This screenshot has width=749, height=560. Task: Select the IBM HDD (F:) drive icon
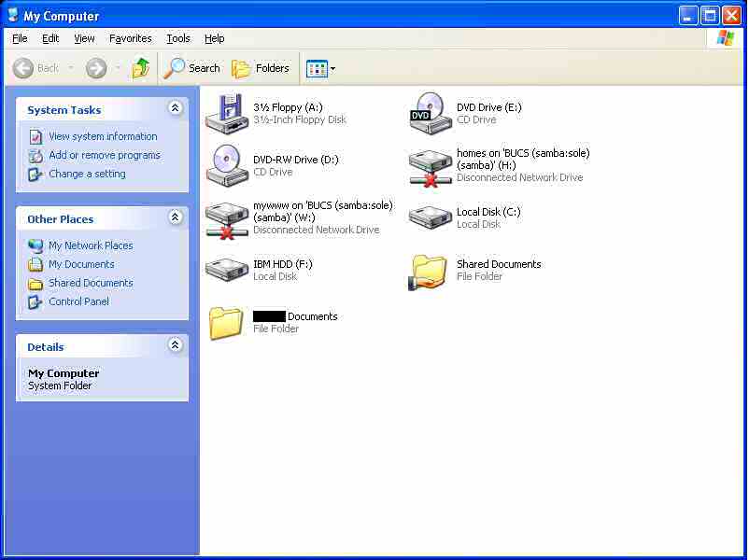tap(227, 270)
